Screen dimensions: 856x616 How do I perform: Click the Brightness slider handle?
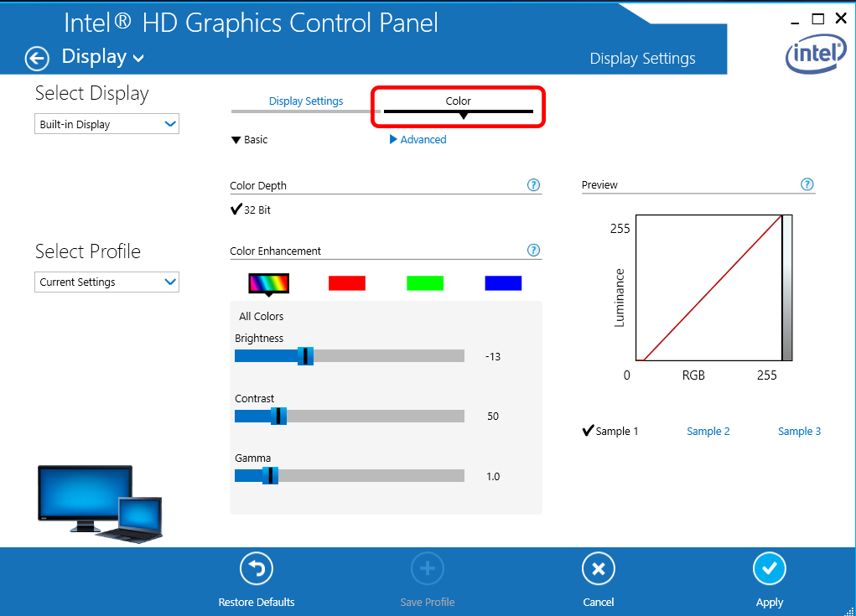click(305, 356)
